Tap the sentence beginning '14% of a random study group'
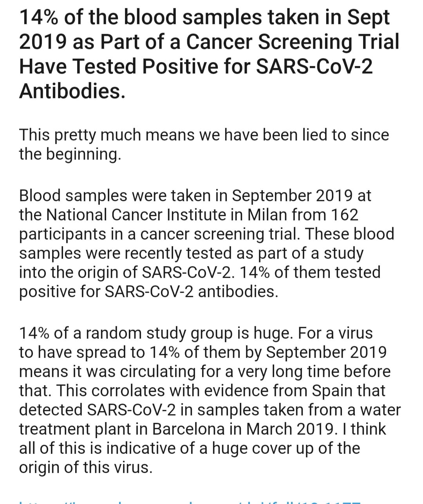Viewport: 423px width, 504px height. tap(156, 333)
